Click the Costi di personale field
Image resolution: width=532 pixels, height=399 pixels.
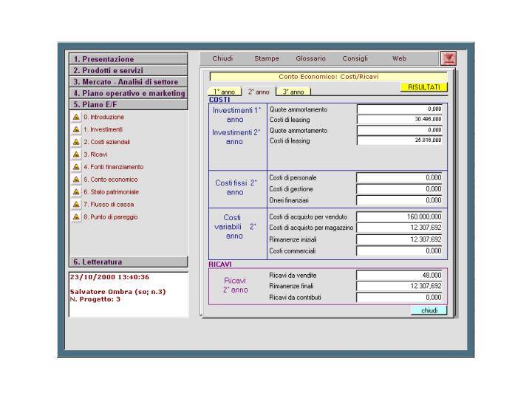point(399,177)
